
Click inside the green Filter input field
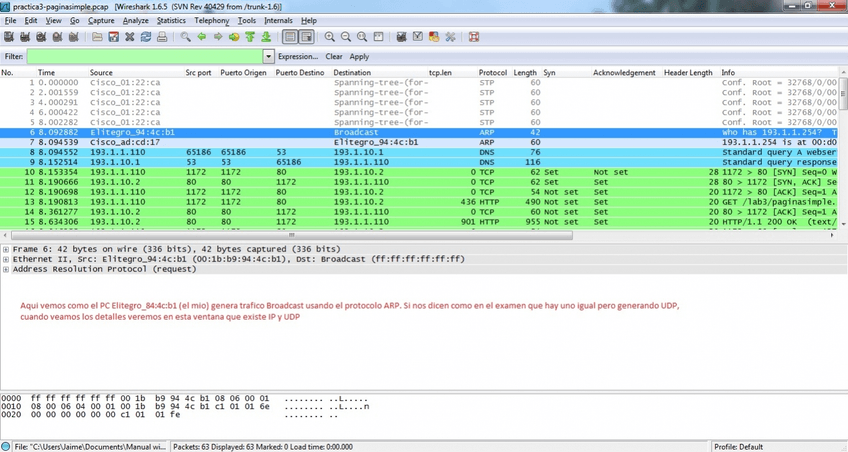145,57
